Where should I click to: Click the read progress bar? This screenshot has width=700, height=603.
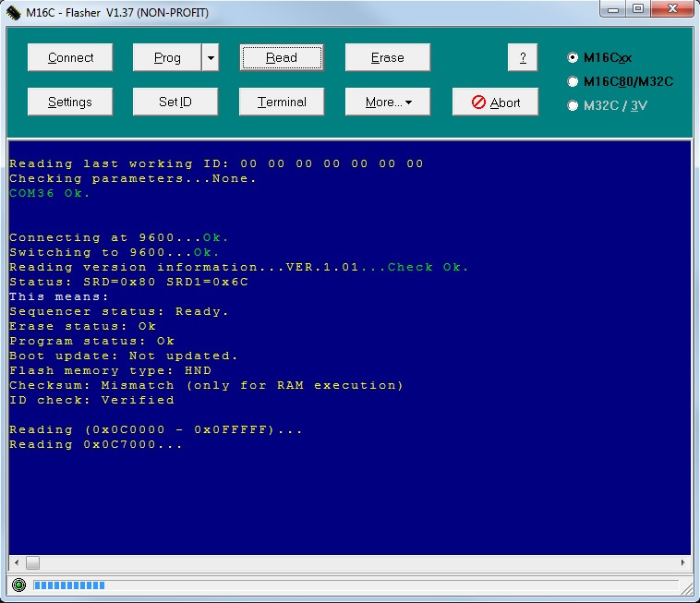click(356, 585)
